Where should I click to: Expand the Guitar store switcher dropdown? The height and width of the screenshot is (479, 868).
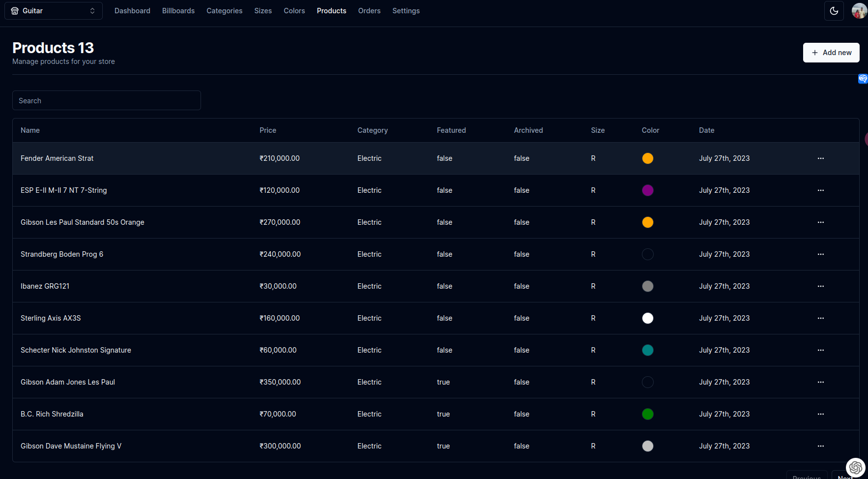[x=54, y=11]
